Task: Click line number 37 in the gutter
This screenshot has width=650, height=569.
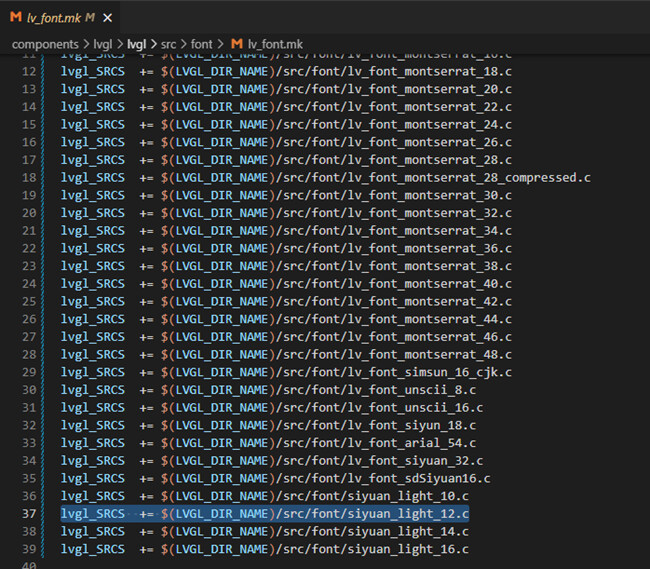Action: (28, 514)
